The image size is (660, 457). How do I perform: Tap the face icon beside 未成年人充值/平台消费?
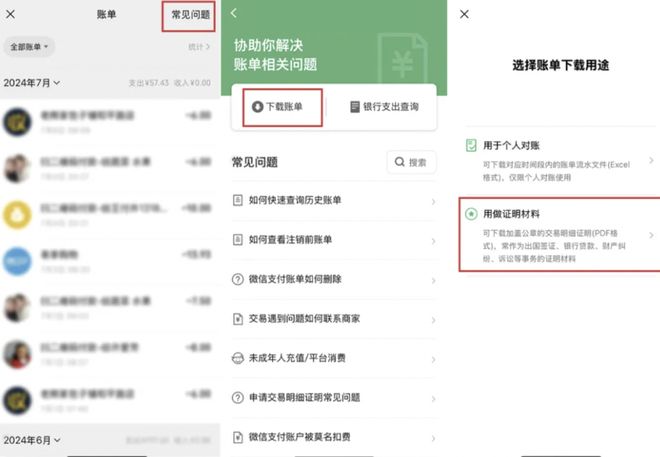coord(238,359)
